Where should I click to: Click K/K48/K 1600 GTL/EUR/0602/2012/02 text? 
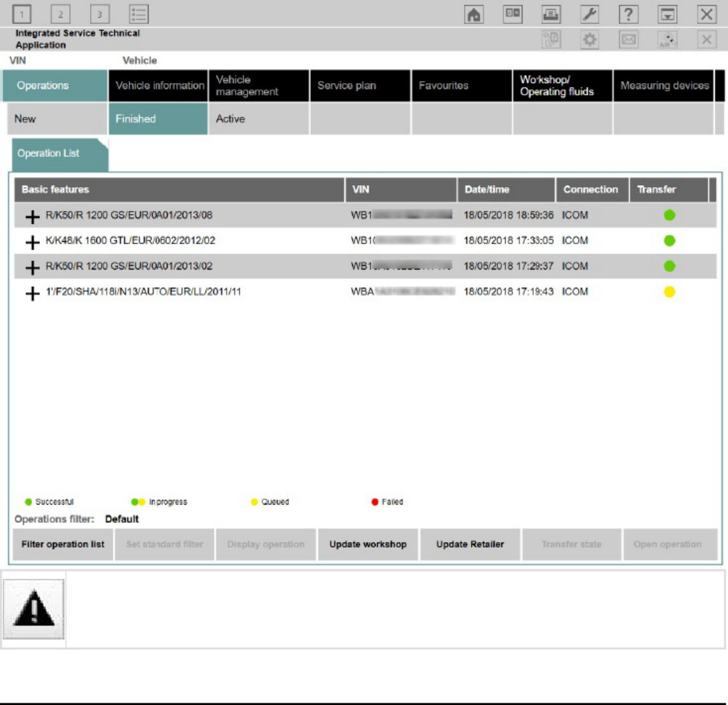point(131,241)
